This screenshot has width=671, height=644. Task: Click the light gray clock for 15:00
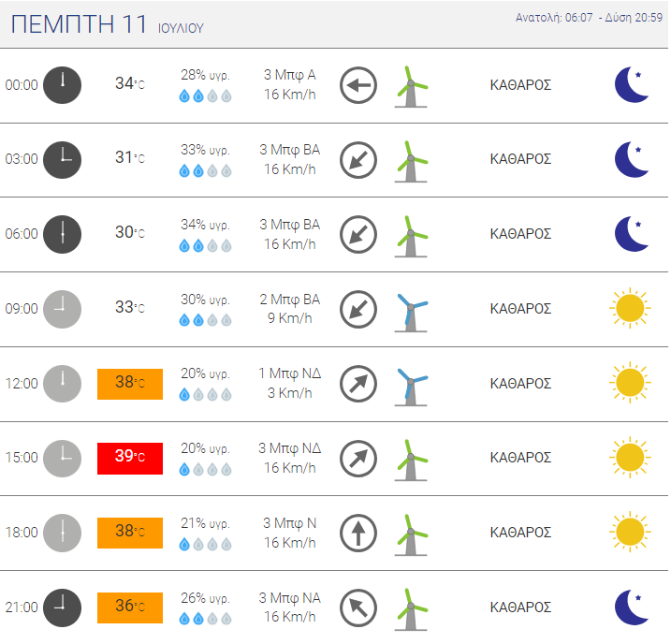point(62,459)
